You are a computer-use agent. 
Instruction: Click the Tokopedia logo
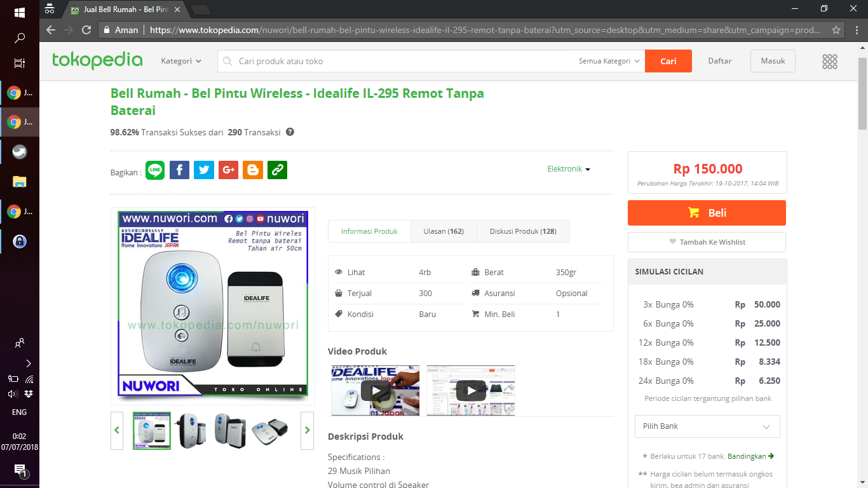pos(97,60)
